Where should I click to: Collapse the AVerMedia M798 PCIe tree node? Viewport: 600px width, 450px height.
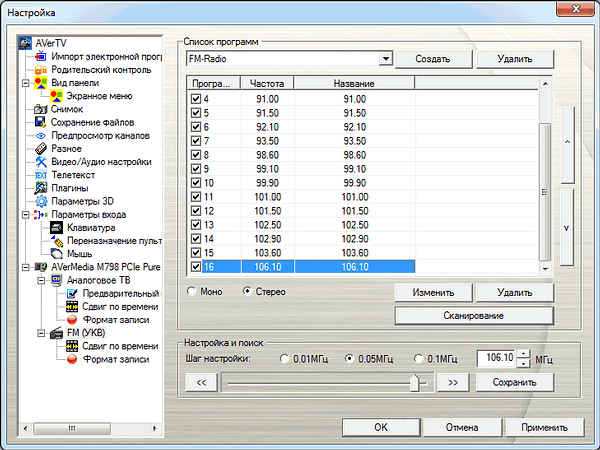(25, 267)
